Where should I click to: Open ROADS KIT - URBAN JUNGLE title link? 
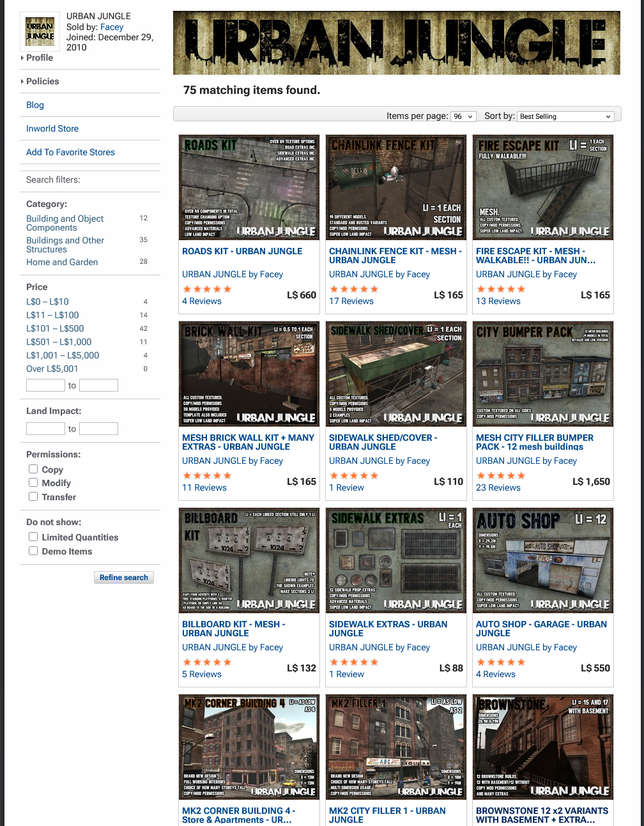click(242, 251)
